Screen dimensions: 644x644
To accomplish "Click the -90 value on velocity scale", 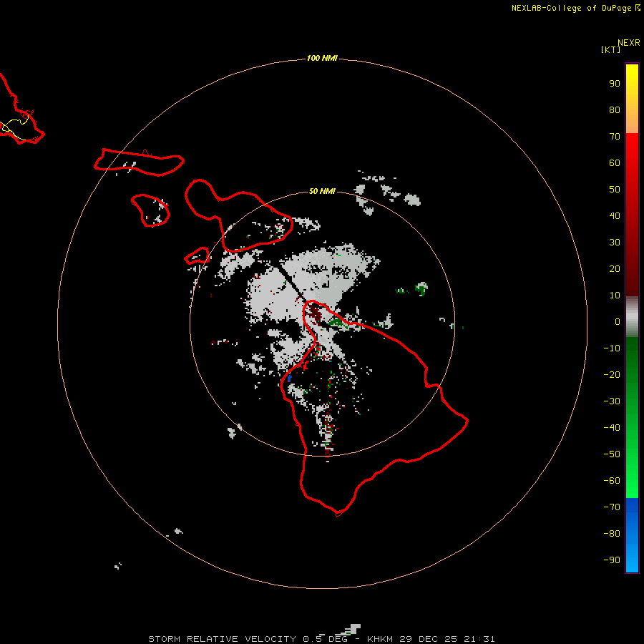I will point(612,560).
